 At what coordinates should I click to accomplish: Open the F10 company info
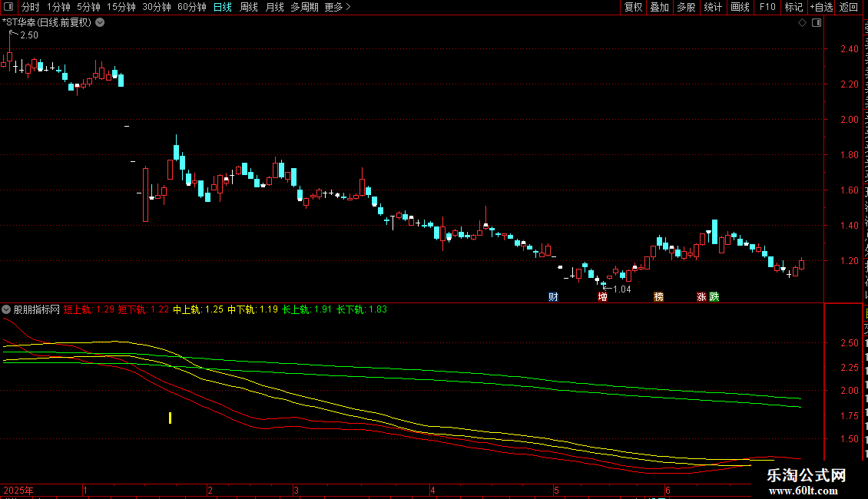767,7
